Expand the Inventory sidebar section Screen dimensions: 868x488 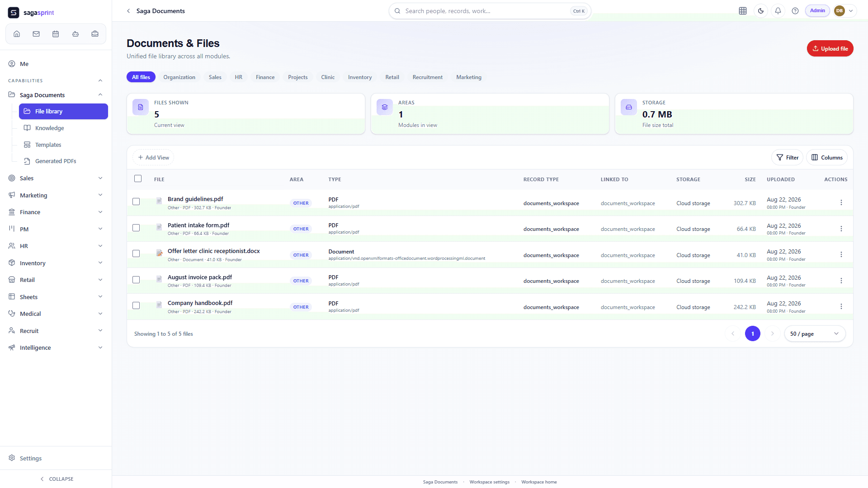pyautogui.click(x=100, y=263)
